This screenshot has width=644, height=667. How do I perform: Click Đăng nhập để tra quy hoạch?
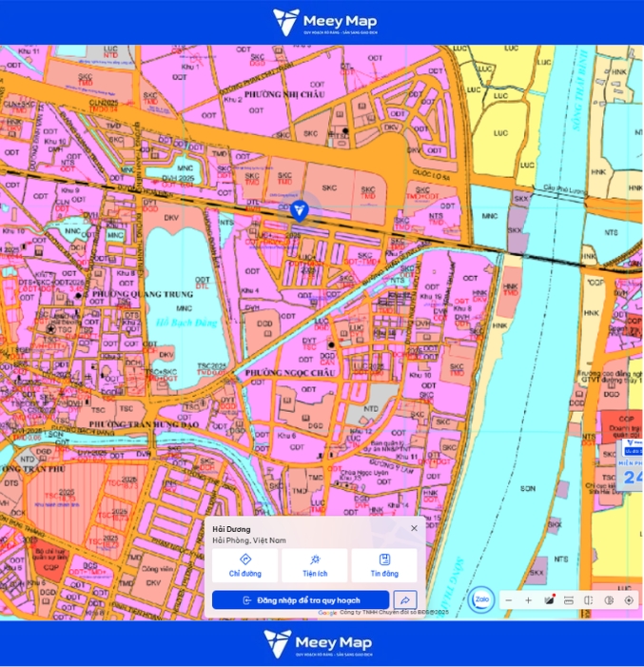coord(301,600)
